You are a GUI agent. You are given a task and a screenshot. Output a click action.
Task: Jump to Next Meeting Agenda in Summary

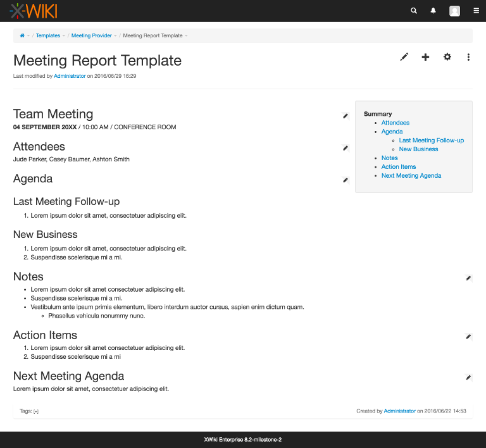[x=411, y=175]
